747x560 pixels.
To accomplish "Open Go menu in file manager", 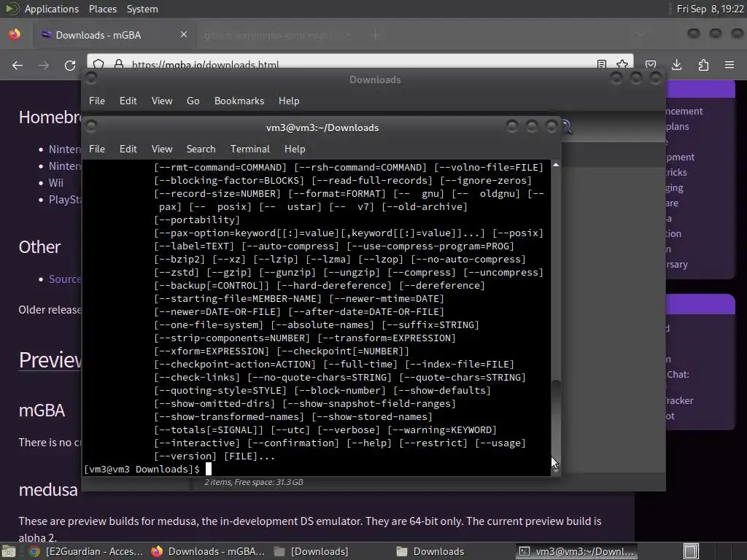I will 193,101.
